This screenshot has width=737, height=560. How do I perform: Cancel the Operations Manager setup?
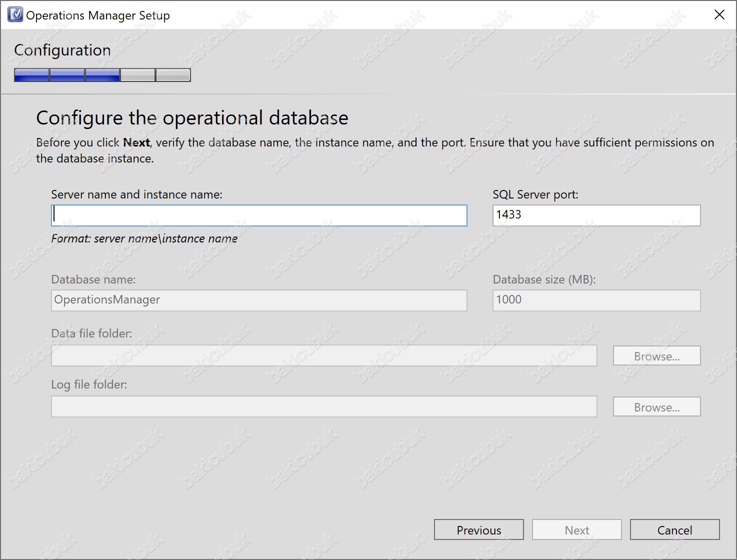(x=674, y=529)
